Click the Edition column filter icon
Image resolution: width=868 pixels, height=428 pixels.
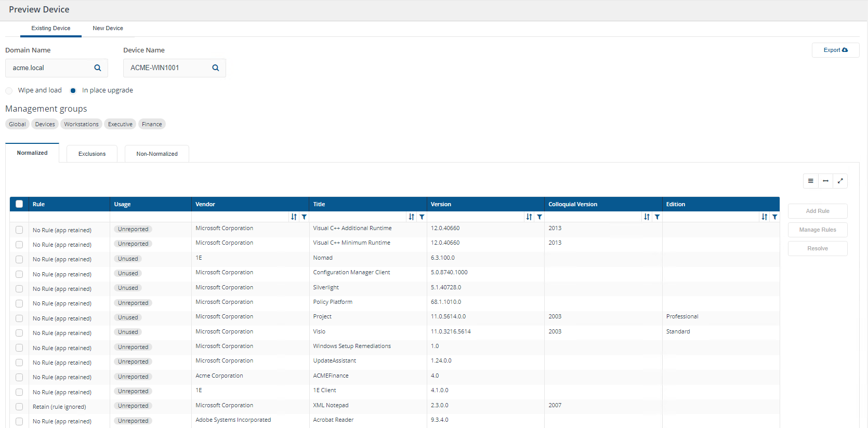775,217
